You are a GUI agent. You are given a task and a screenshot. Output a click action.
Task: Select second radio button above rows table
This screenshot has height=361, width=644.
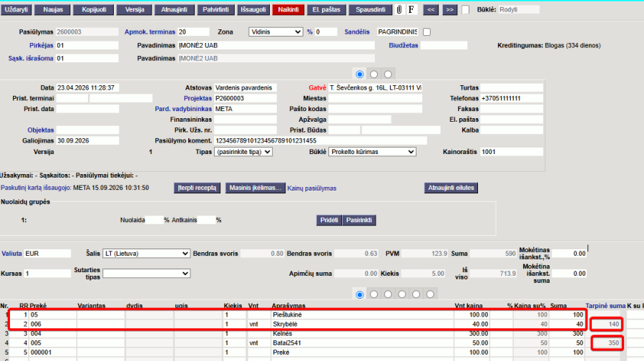pos(374,294)
